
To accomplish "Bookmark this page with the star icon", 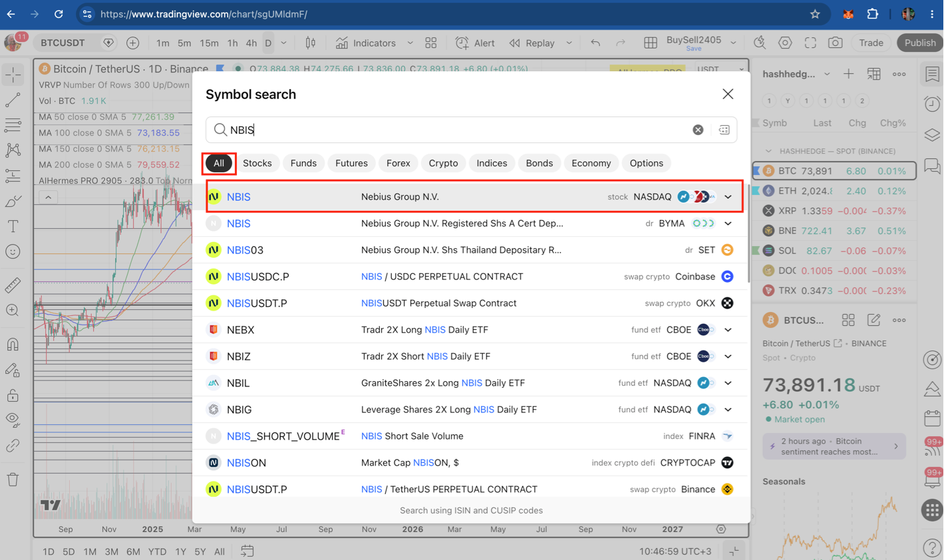I will point(815,14).
